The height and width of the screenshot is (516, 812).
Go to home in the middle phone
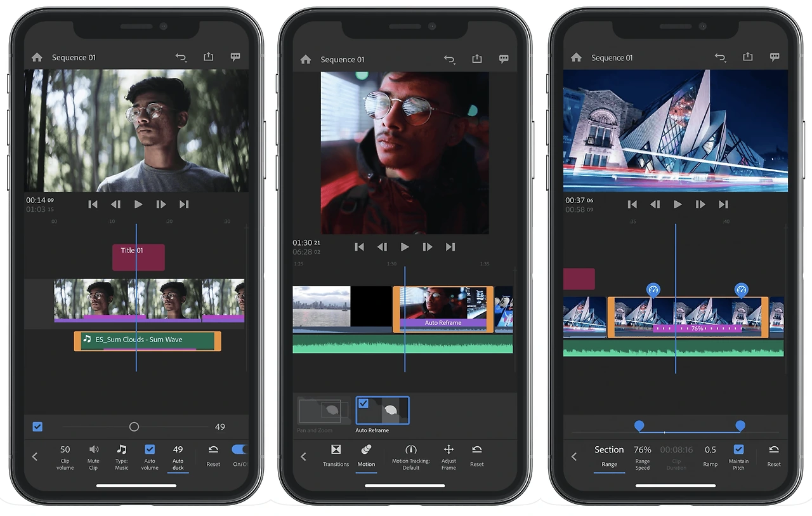306,59
